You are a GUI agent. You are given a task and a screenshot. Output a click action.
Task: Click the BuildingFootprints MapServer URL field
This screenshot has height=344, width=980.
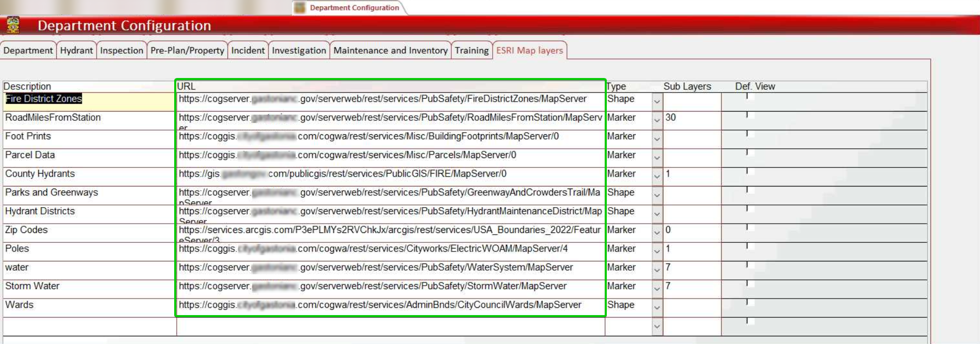coord(391,139)
